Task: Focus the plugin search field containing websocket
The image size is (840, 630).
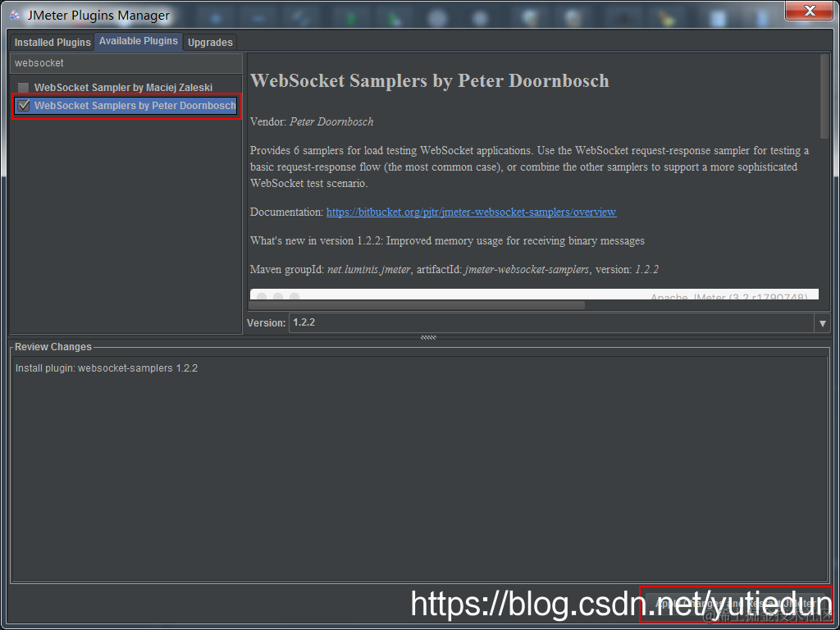Action: [x=126, y=63]
